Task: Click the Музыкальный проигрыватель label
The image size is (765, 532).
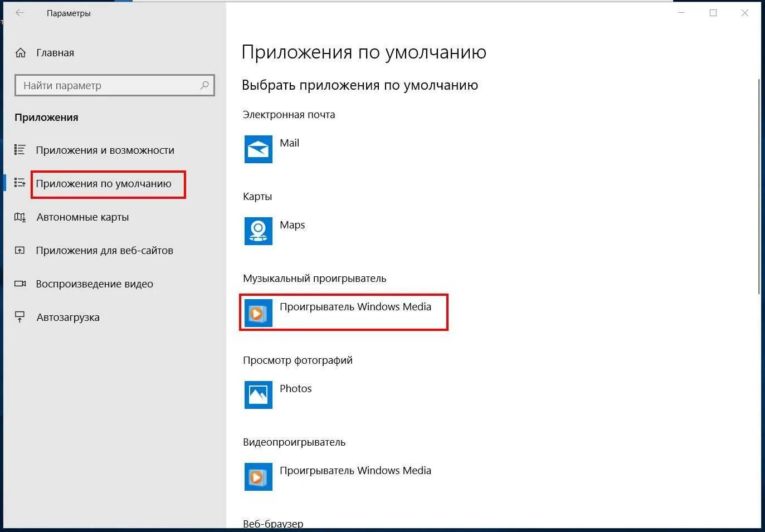Action: coord(315,279)
